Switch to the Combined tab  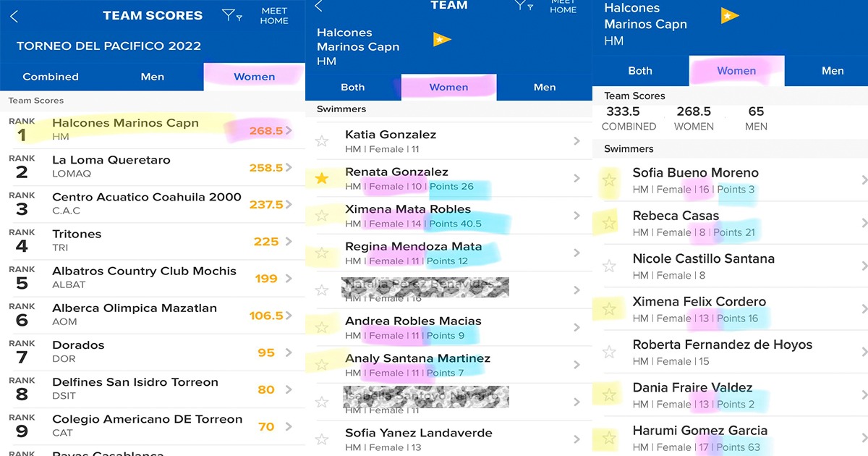point(51,77)
